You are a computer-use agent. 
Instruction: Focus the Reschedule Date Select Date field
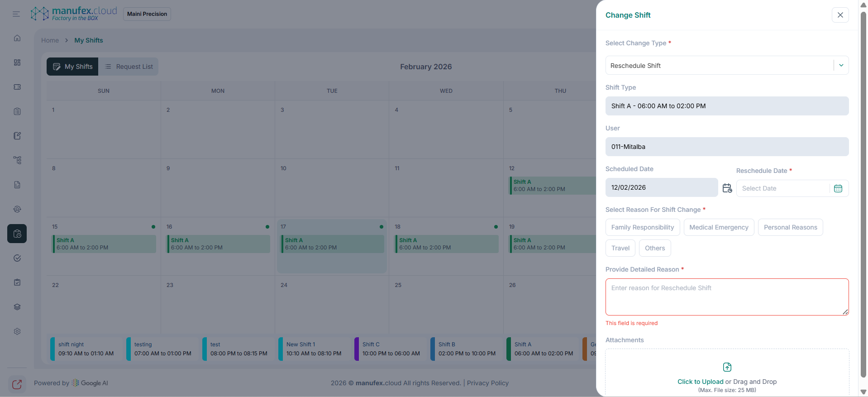(x=783, y=188)
